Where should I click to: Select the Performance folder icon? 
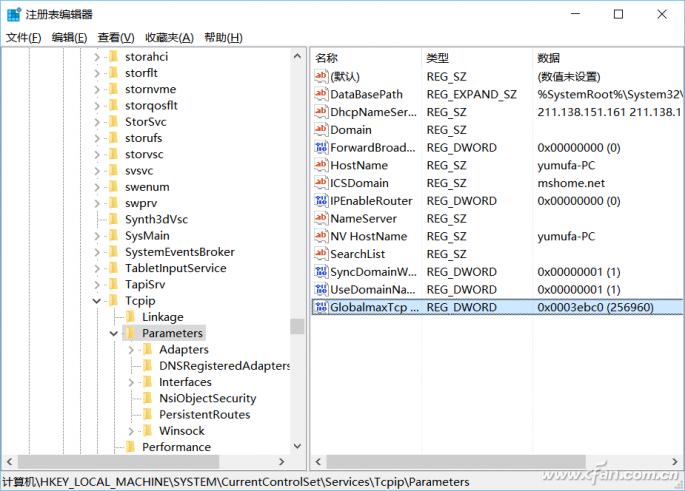[x=131, y=447]
